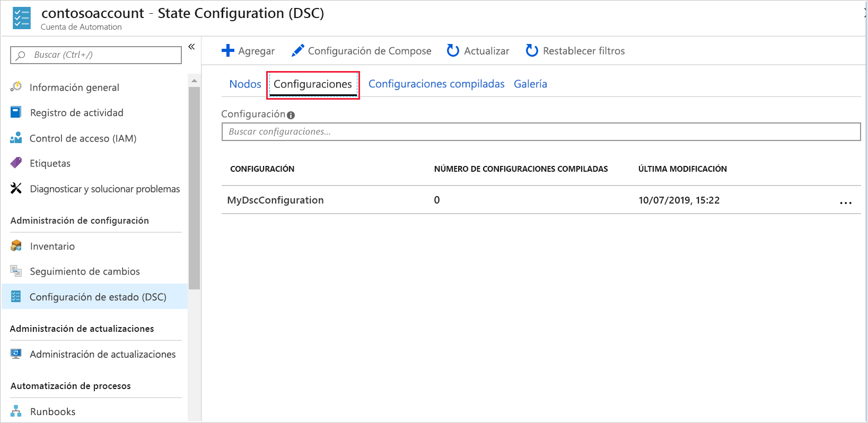Image resolution: width=868 pixels, height=423 pixels.
Task: Click the Cuenta de Automation subtitle
Action: pos(81,27)
